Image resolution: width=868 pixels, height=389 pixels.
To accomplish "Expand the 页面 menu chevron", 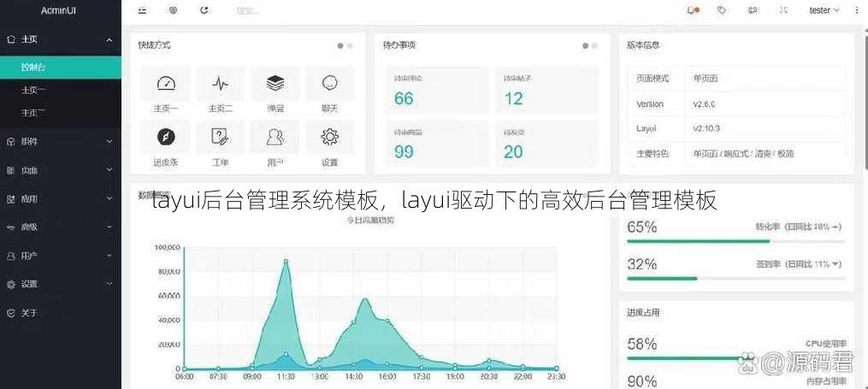I will click(109, 170).
